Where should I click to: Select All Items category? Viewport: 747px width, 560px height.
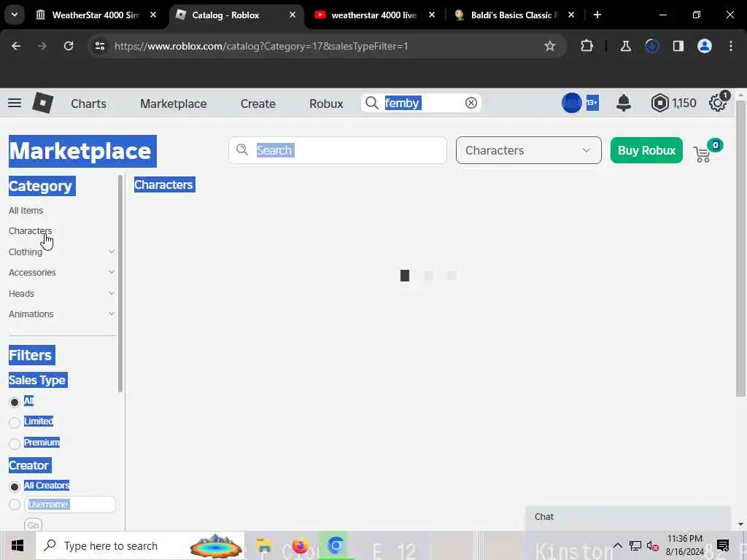point(26,211)
